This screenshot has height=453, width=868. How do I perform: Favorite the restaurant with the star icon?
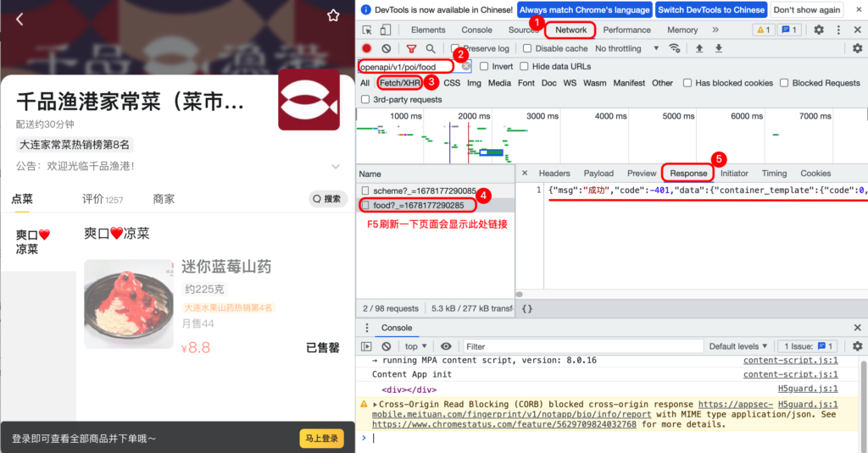[x=333, y=16]
